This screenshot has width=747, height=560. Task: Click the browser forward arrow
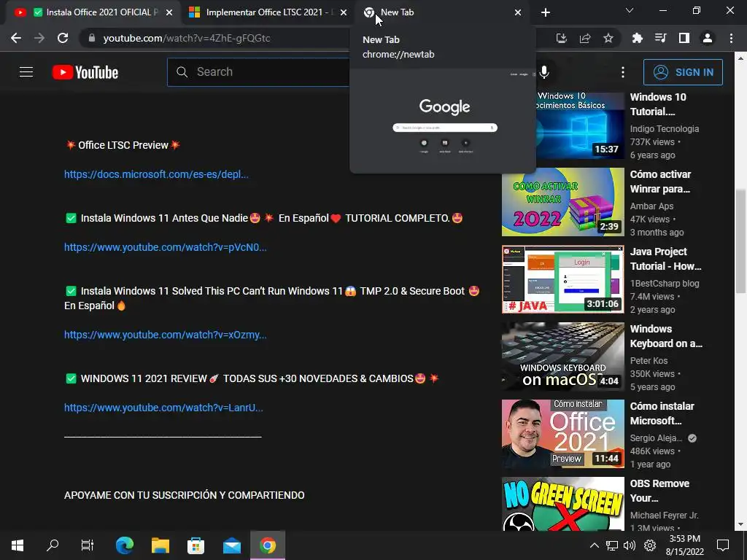point(39,38)
